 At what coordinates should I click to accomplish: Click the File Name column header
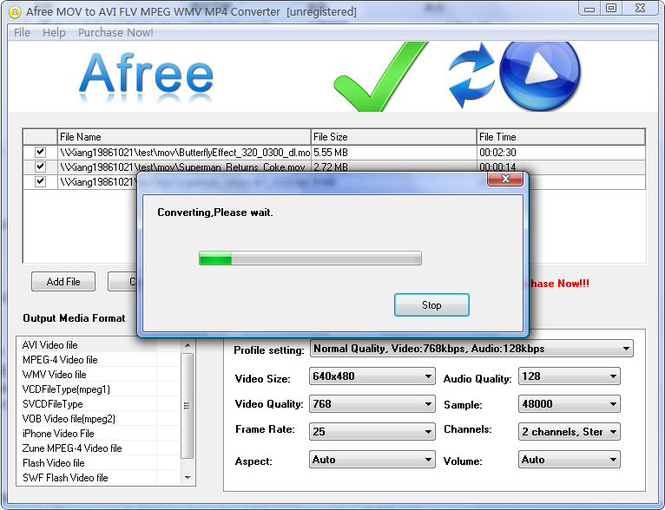[x=184, y=137]
